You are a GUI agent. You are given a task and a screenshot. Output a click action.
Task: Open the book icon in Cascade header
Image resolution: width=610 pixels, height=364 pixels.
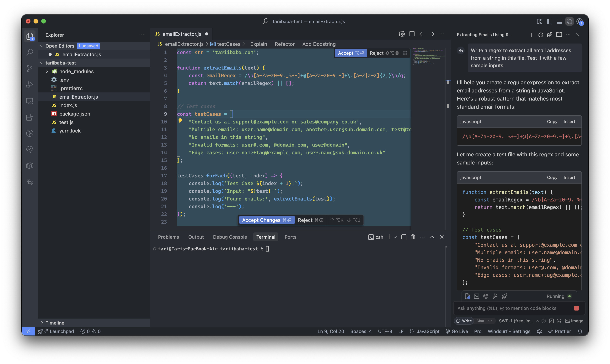[559, 35]
